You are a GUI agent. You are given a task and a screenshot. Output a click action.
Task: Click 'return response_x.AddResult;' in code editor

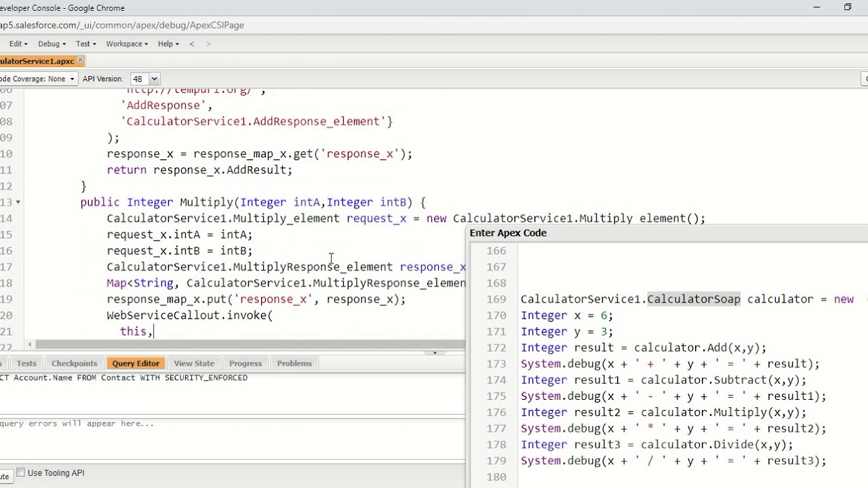199,170
